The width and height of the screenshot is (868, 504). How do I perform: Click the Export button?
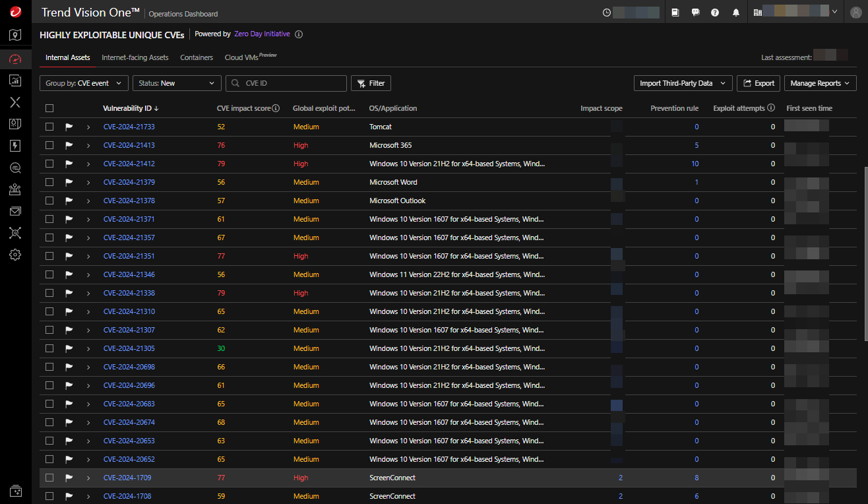(759, 83)
